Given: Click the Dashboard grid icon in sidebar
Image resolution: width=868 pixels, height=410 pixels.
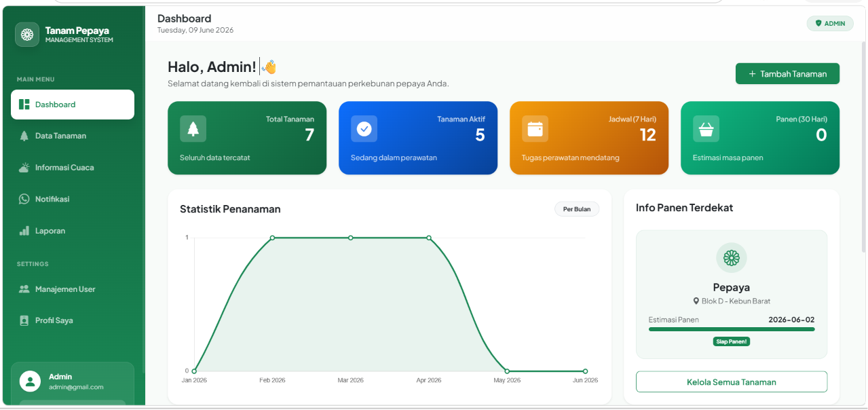Looking at the screenshot, I should 24,105.
